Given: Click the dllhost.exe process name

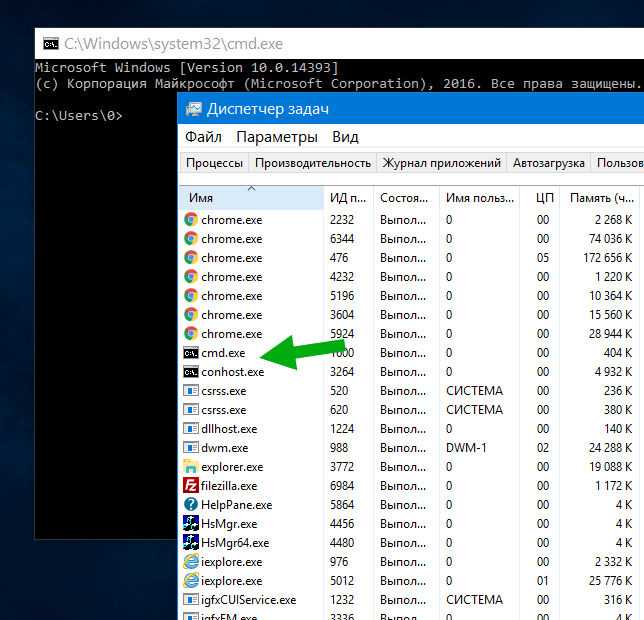Looking at the screenshot, I should tap(229, 429).
